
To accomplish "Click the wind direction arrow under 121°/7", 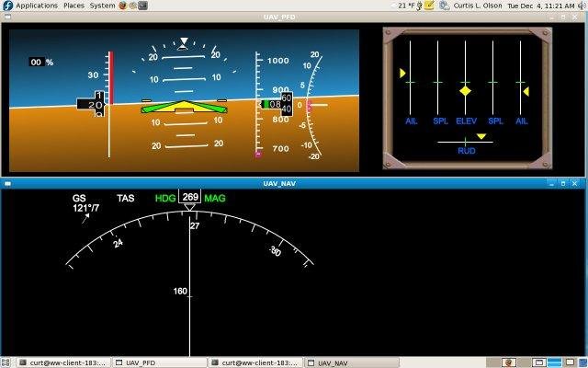I will 85,219.
